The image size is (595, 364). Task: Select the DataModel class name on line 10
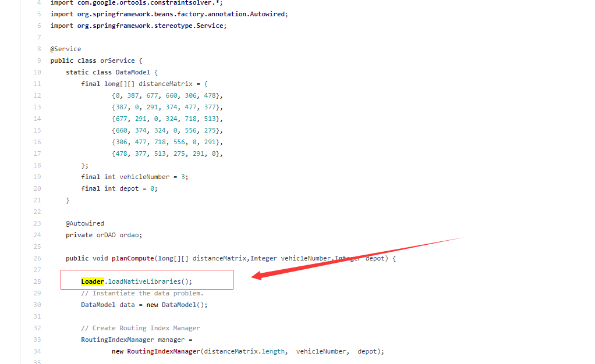click(132, 72)
